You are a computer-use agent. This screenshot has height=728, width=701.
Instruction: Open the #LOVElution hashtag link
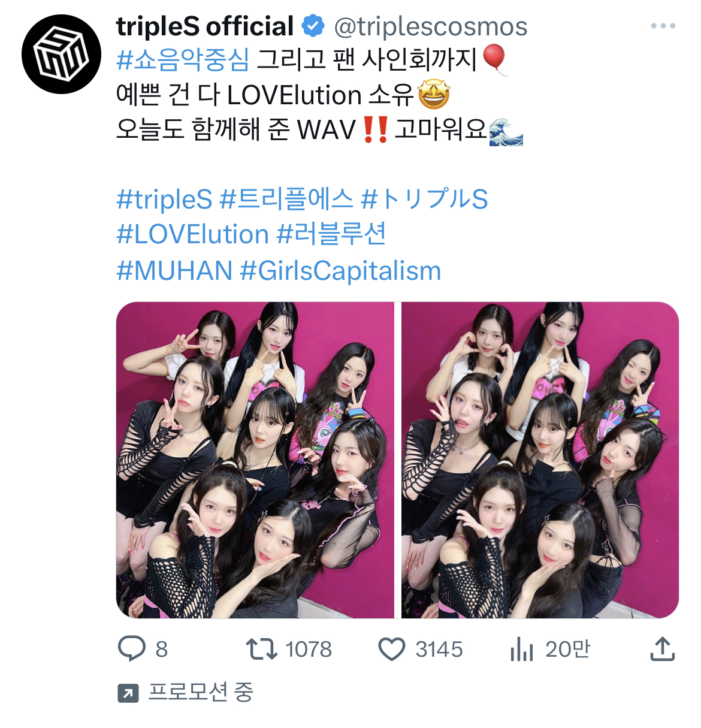[192, 234]
